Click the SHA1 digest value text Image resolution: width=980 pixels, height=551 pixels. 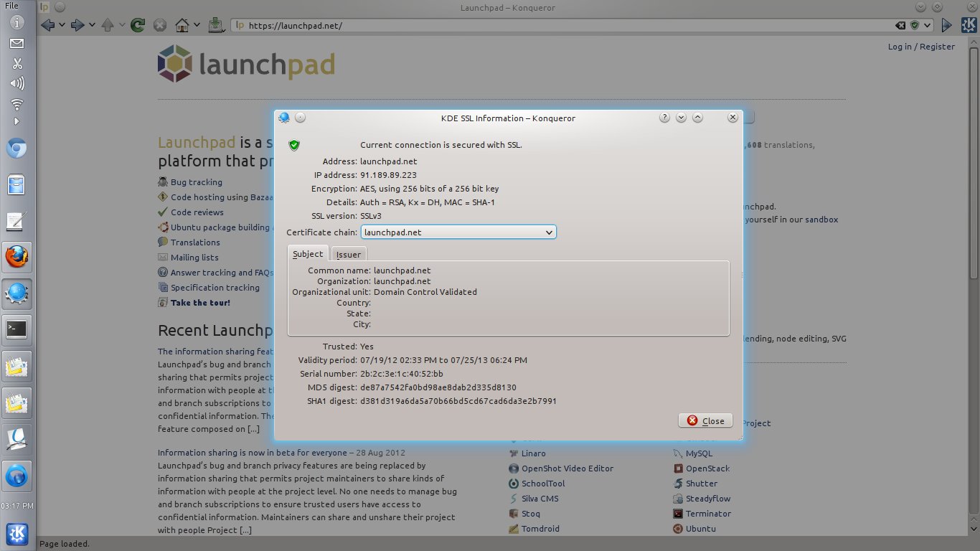pyautogui.click(x=458, y=401)
